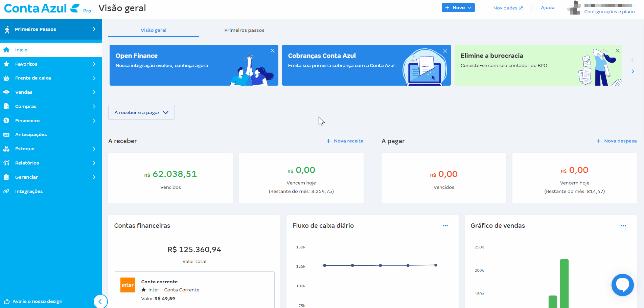
Task: Expand the Compras submenu chevron
Action: coord(94,106)
